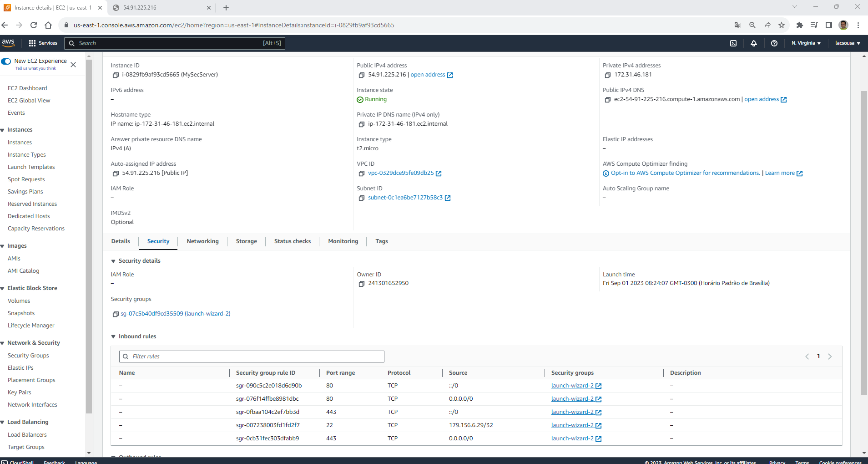Open the AWS help question mark
Screen dimensions: 868x464
point(774,43)
